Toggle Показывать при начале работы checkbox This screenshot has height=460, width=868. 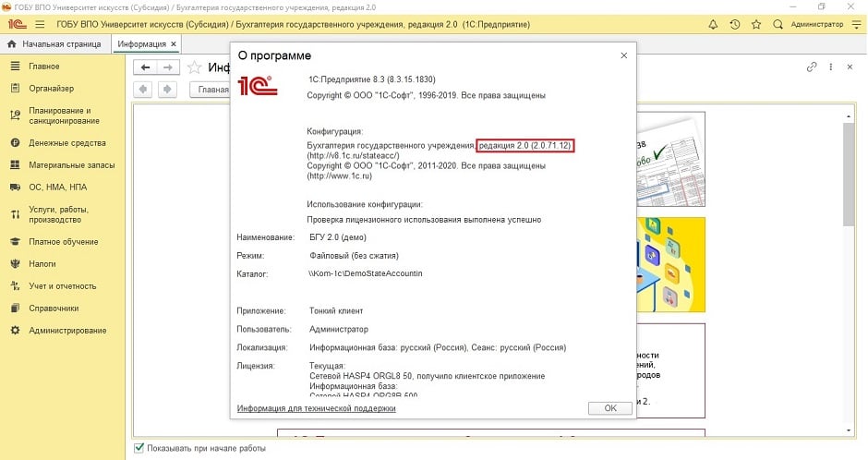tap(139, 448)
